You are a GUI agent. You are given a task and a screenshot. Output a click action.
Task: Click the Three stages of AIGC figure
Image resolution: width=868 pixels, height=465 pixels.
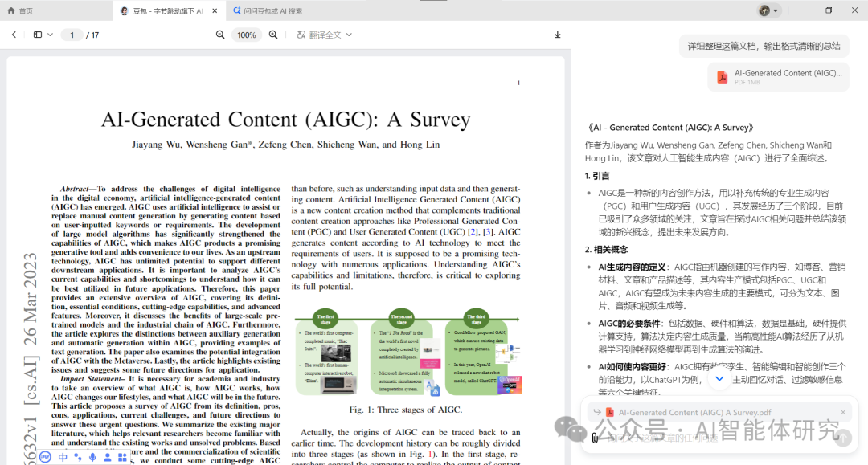[408, 353]
